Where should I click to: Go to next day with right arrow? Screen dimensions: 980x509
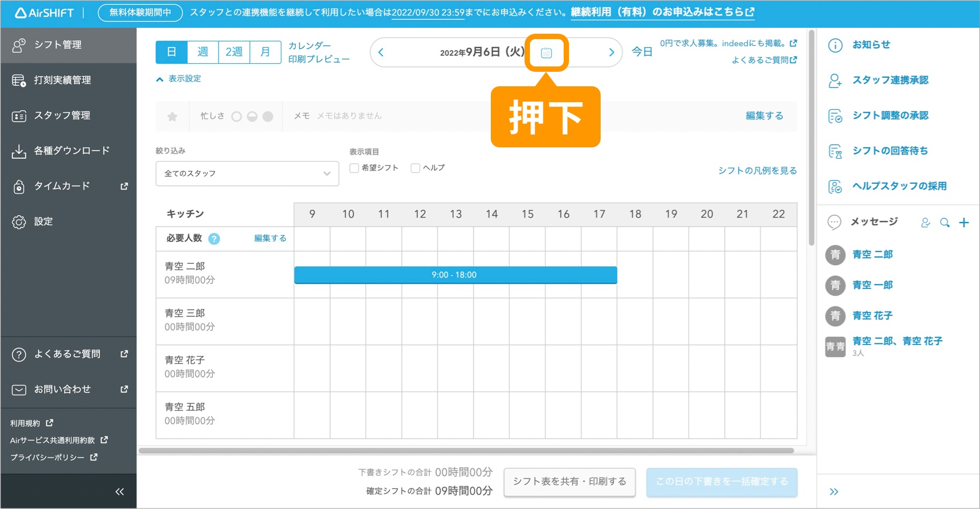(611, 53)
